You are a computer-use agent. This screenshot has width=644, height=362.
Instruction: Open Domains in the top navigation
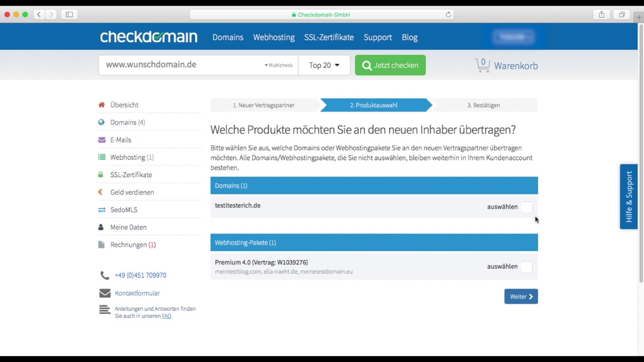click(x=228, y=37)
